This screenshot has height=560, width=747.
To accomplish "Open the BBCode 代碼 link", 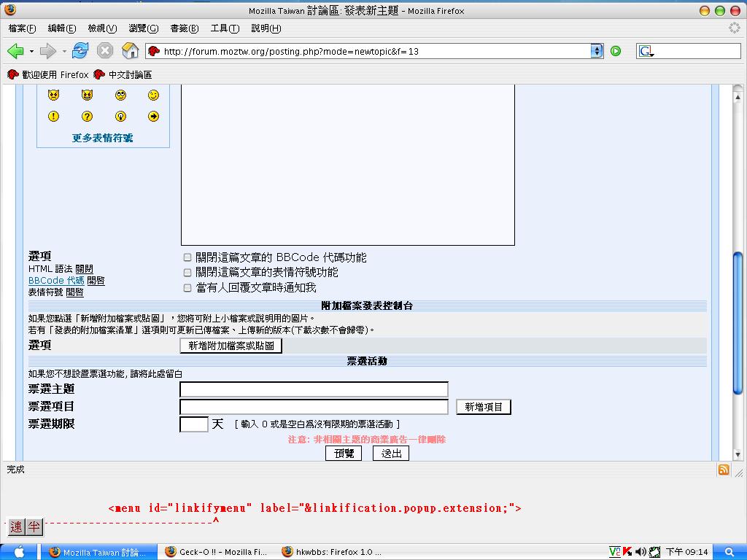I will (x=56, y=281).
